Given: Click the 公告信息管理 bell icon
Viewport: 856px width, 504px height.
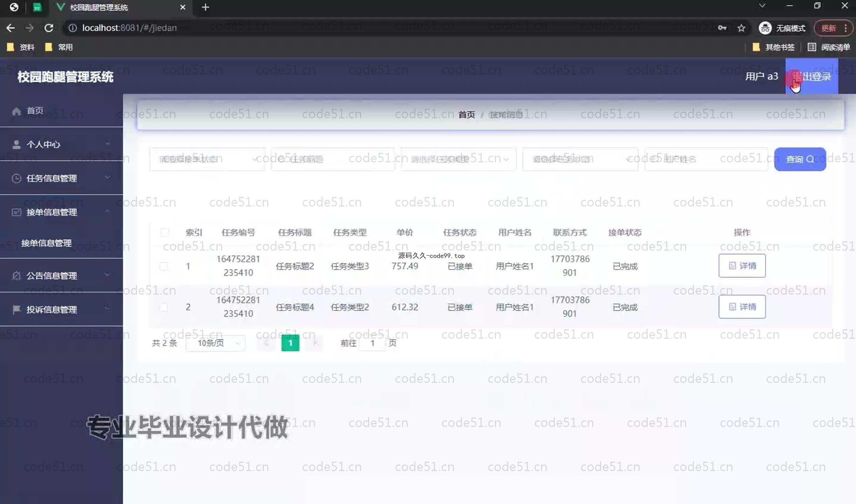Looking at the screenshot, I should pos(16,275).
